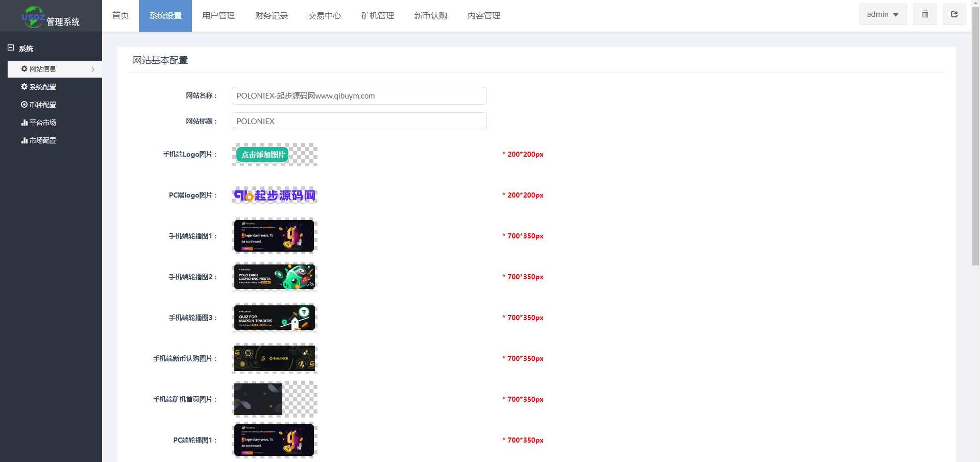Click the 手机端轮播图1 banner thumbnail
The image size is (980, 462).
click(x=275, y=236)
